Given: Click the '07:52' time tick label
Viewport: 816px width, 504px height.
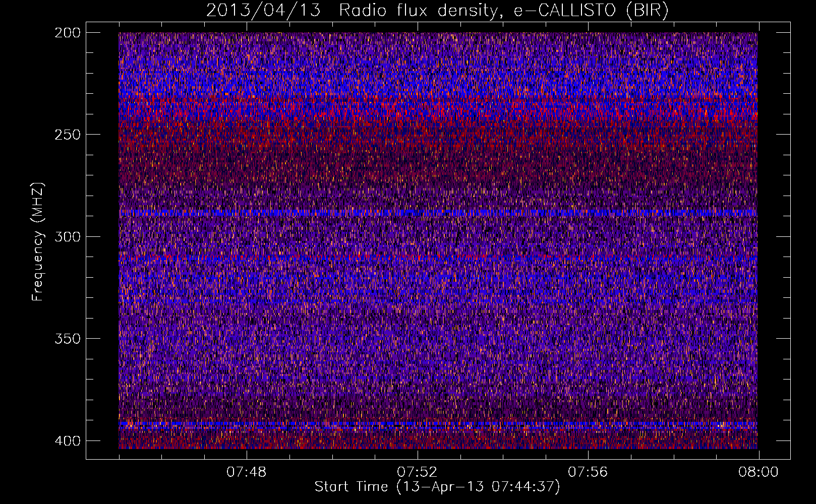Looking at the screenshot, I should 417,472.
